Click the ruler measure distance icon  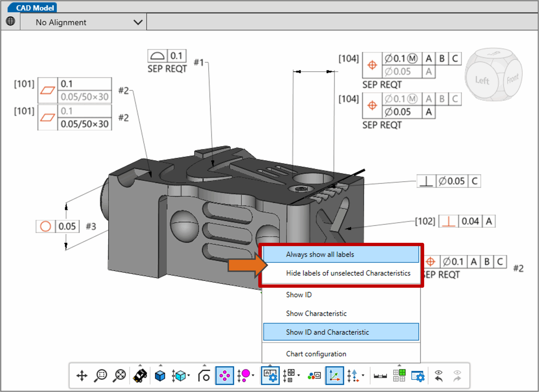(380, 376)
